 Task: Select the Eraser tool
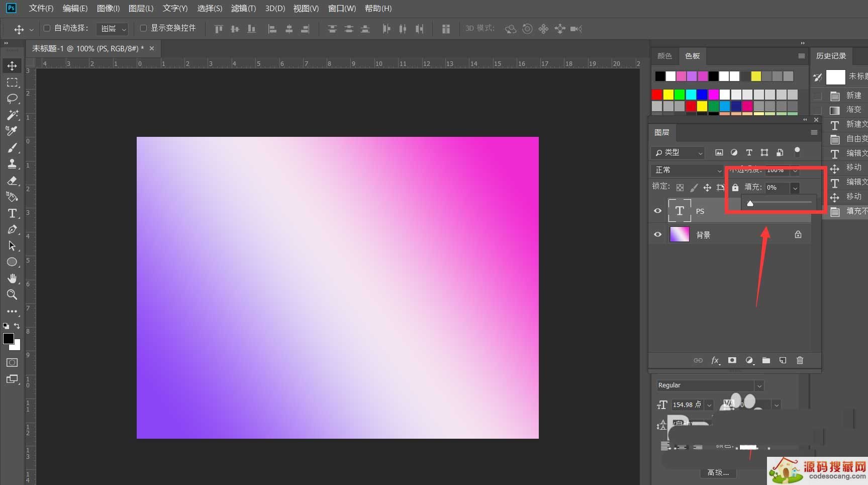(x=12, y=181)
